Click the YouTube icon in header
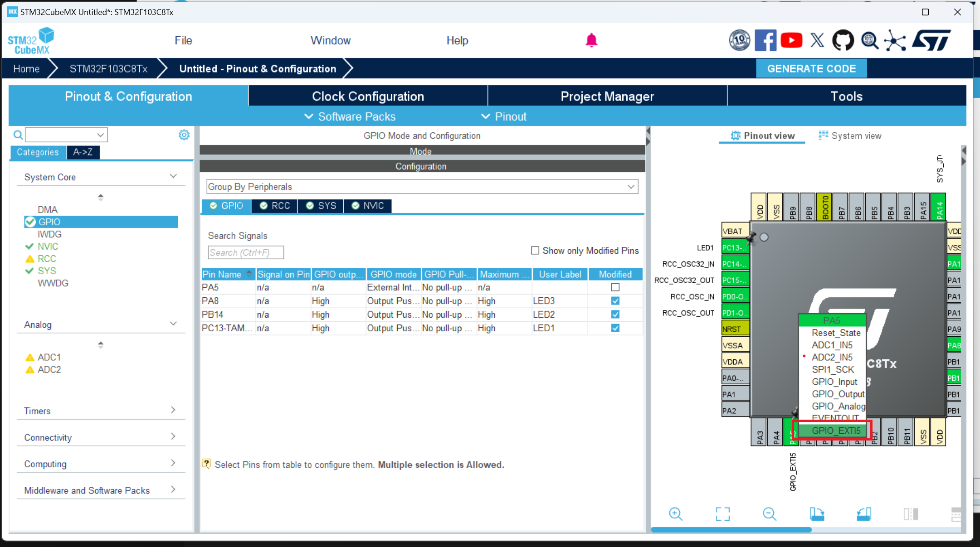This screenshot has width=980, height=547. [791, 40]
